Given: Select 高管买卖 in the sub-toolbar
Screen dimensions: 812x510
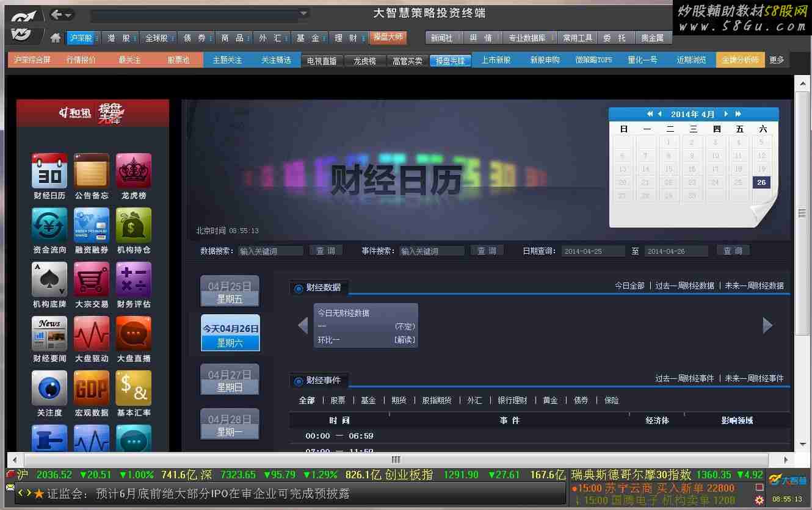Looking at the screenshot, I should 407,60.
